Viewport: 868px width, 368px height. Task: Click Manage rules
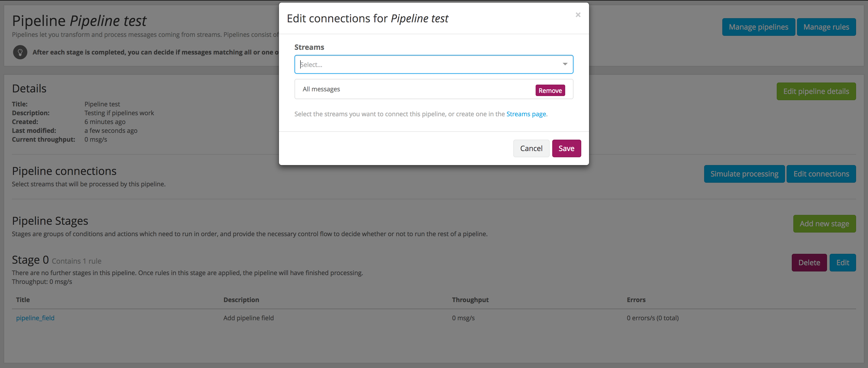click(x=826, y=27)
